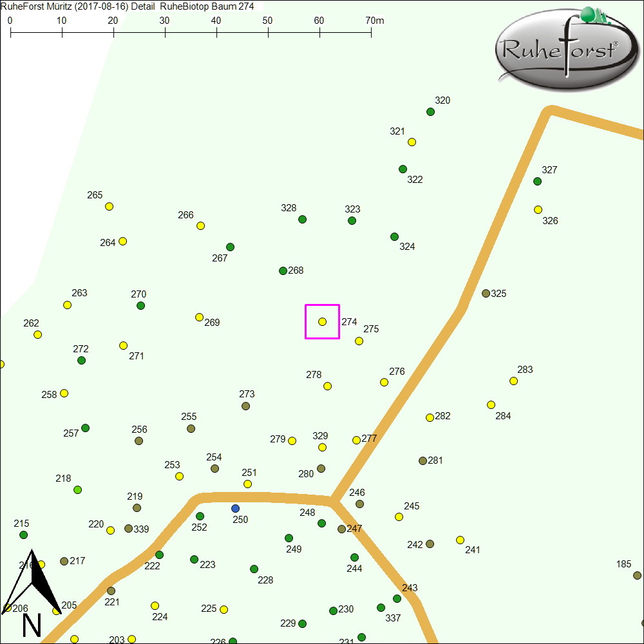Click the light green tree marker 218
The height and width of the screenshot is (644, 644).
point(78,490)
